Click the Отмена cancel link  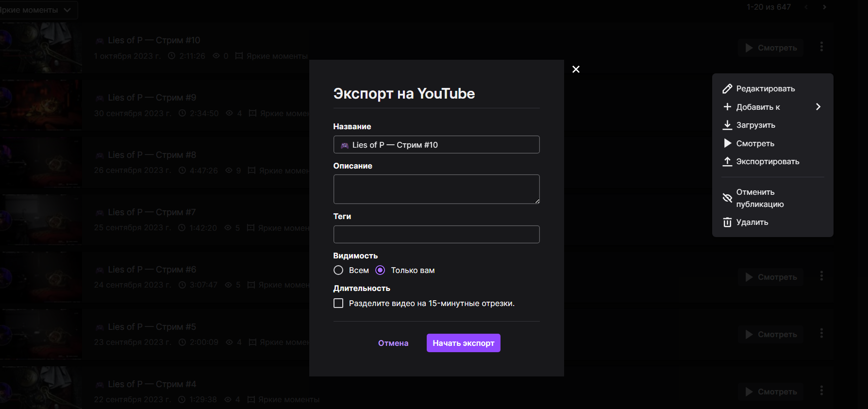(x=393, y=343)
